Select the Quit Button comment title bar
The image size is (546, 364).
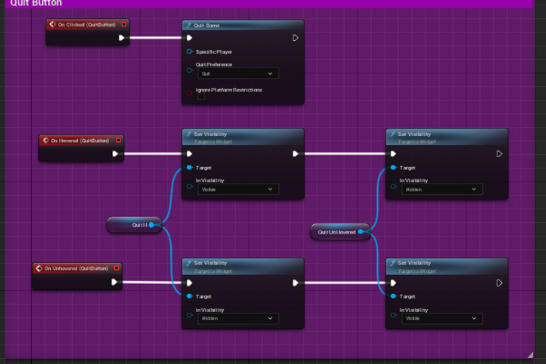[269, 3]
